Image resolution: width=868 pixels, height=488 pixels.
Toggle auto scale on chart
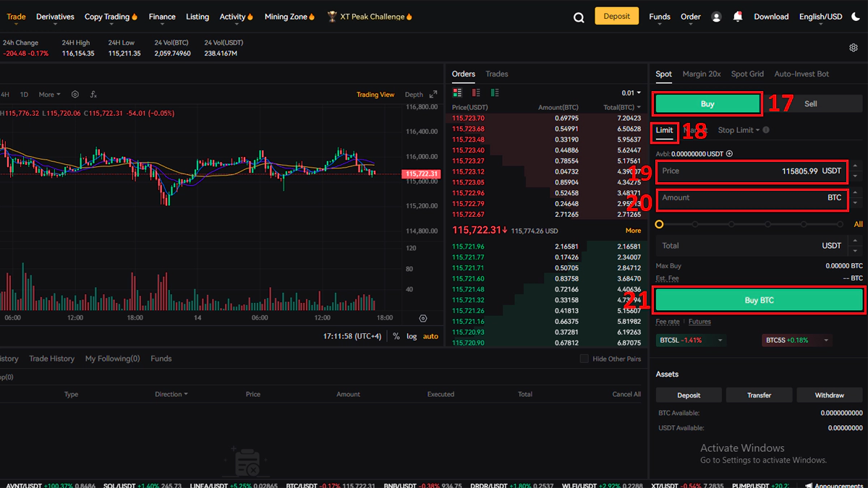click(430, 336)
